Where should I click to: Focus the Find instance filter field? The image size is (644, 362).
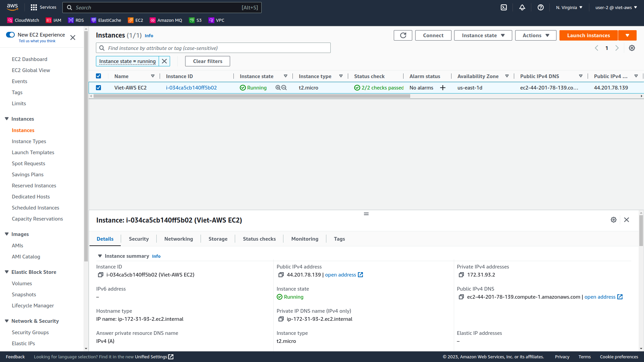pos(213,48)
